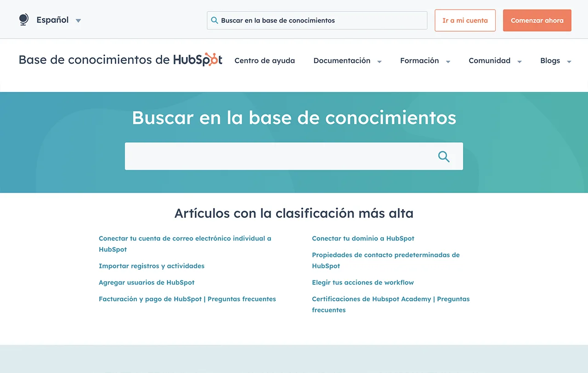Open Conectar tu dominio a HubSpot article
Screen dimensions: 588x373
[363, 239]
